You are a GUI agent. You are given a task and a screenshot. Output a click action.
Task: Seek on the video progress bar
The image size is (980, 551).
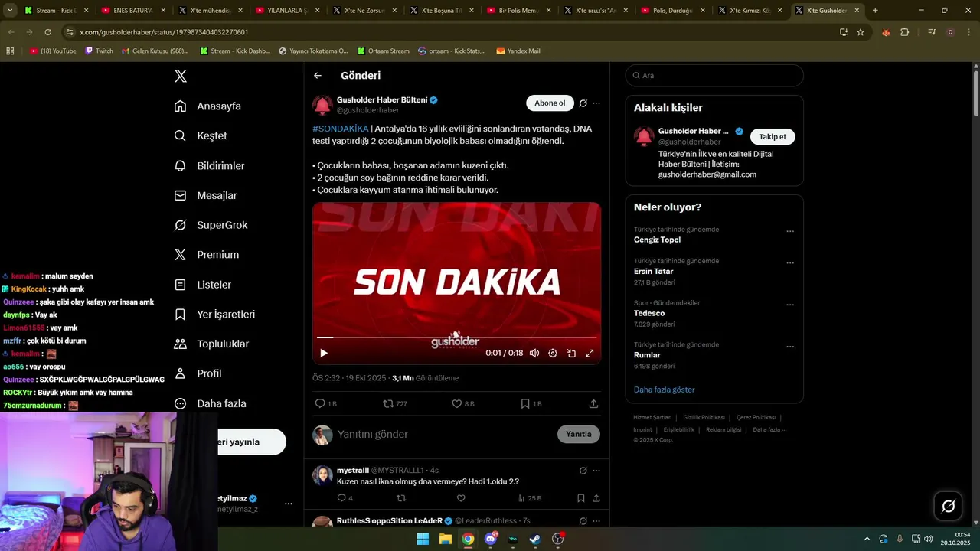coord(456,337)
